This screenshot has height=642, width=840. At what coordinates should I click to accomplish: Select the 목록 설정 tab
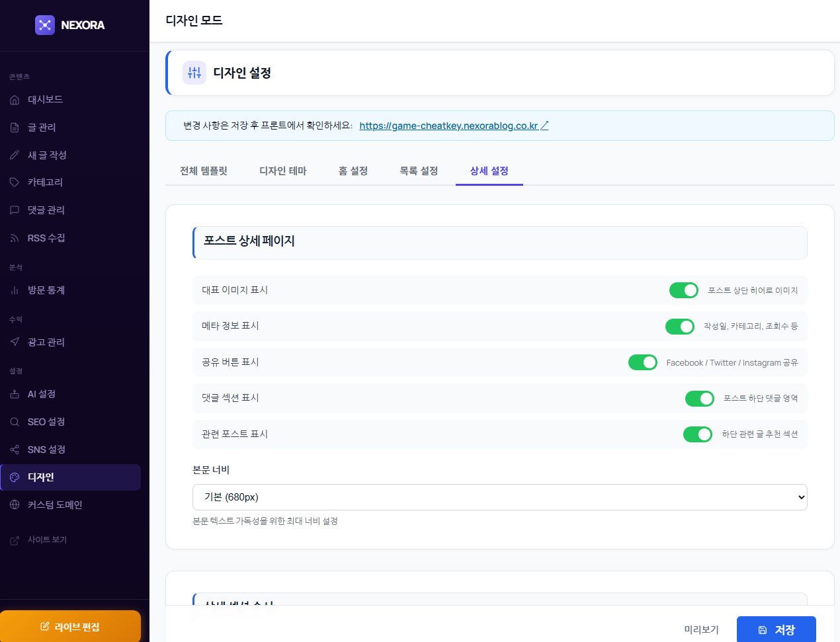coord(419,171)
